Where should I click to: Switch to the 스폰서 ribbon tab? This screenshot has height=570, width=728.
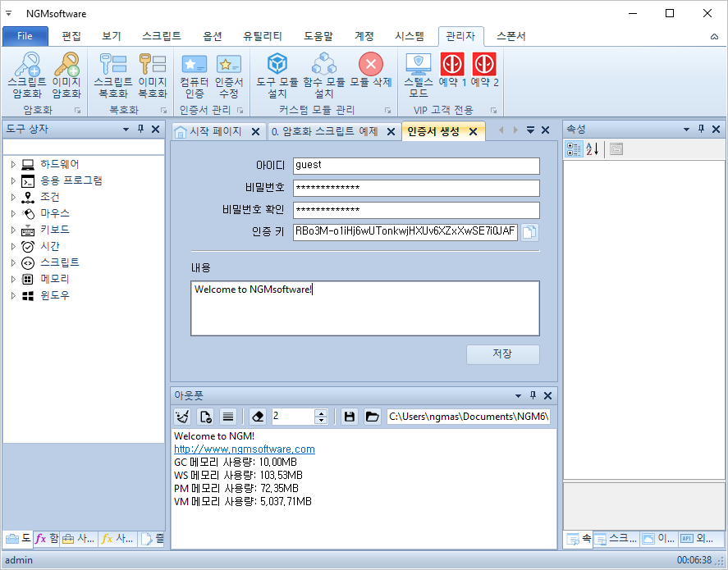tap(511, 36)
